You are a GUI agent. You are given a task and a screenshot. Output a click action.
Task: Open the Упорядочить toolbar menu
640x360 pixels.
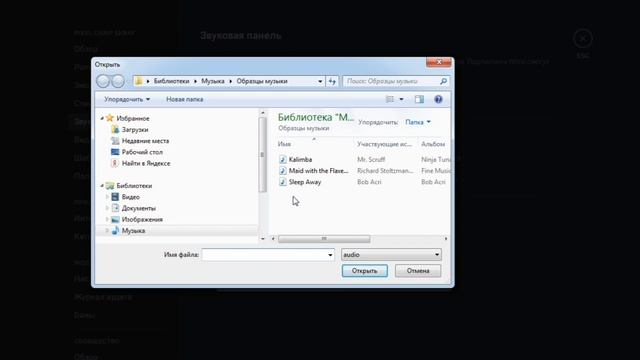[x=127, y=99]
